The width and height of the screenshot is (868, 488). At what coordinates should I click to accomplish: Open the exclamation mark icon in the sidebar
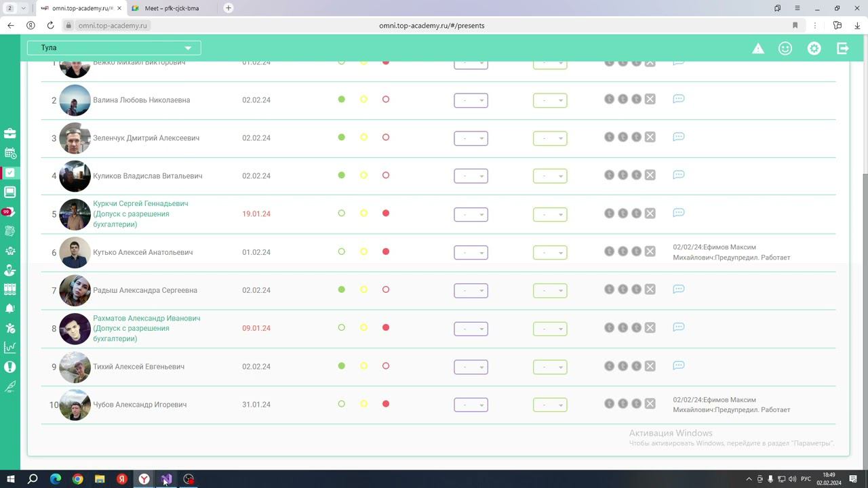pyautogui.click(x=10, y=367)
